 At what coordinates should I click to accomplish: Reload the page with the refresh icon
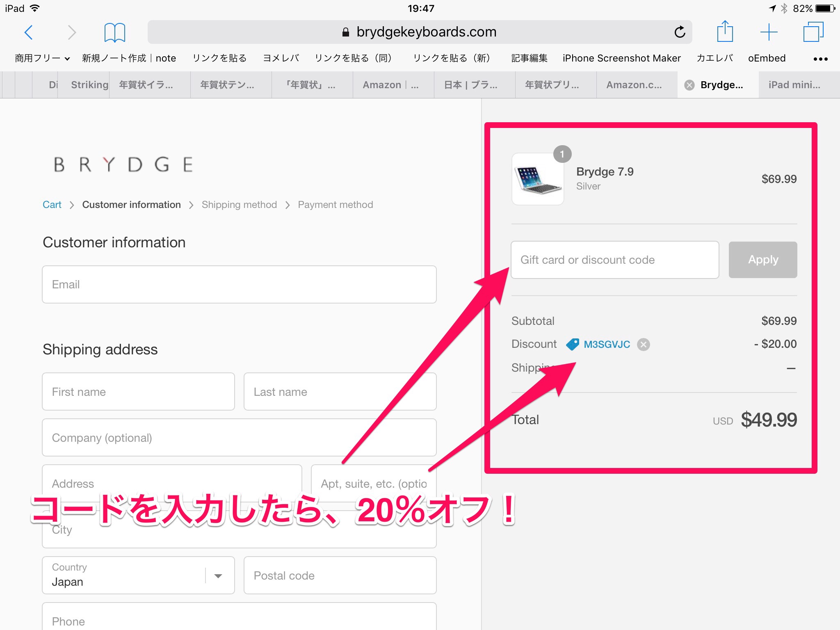(x=680, y=32)
